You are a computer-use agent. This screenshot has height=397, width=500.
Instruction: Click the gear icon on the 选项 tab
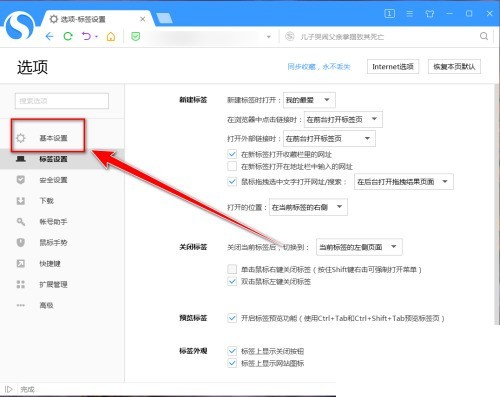coord(54,19)
